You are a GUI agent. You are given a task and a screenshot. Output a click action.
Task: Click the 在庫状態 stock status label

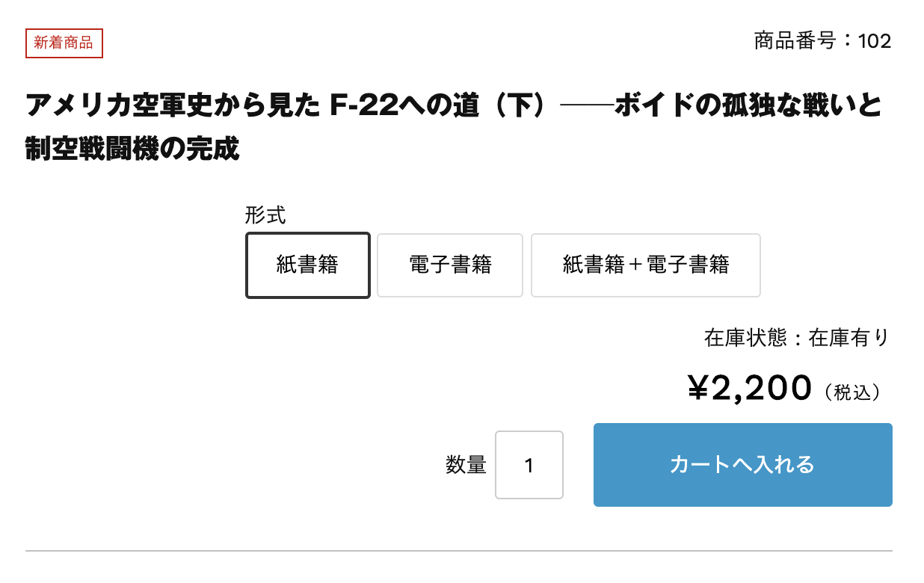click(x=745, y=338)
